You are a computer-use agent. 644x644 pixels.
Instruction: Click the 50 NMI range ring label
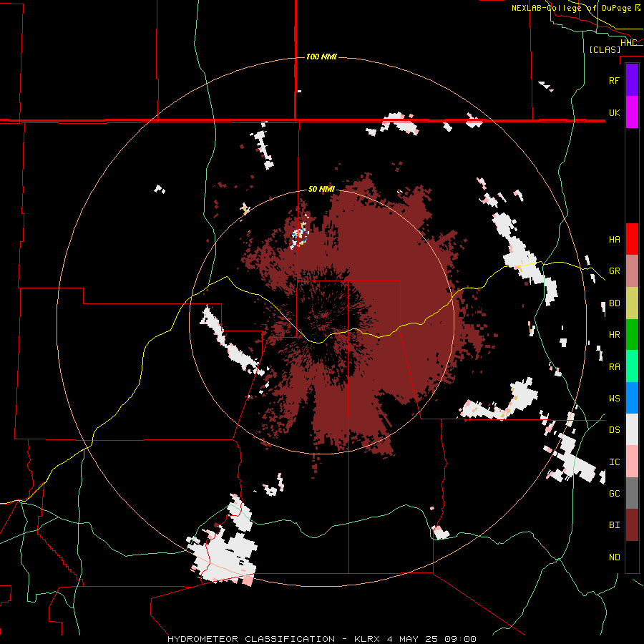click(321, 190)
